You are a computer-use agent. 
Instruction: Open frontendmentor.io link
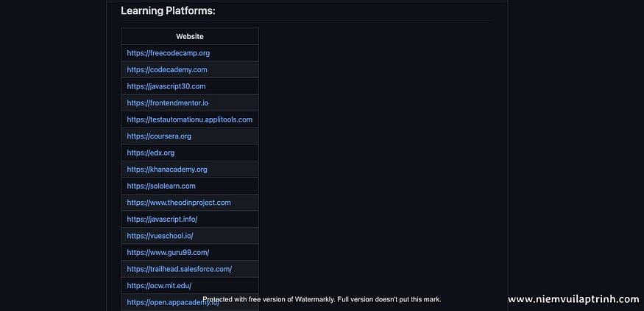pyautogui.click(x=167, y=103)
